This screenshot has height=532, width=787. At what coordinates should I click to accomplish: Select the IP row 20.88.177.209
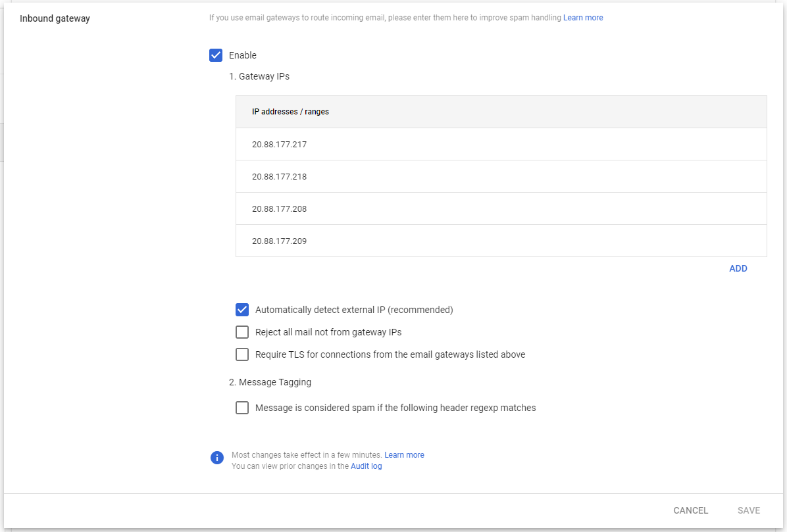coord(501,241)
